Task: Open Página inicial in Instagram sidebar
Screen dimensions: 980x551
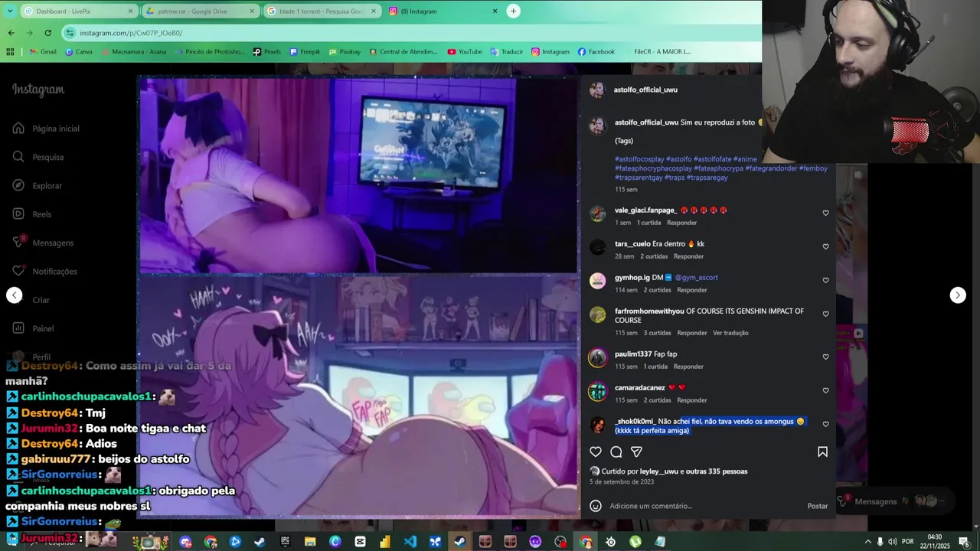Action: 47,129
